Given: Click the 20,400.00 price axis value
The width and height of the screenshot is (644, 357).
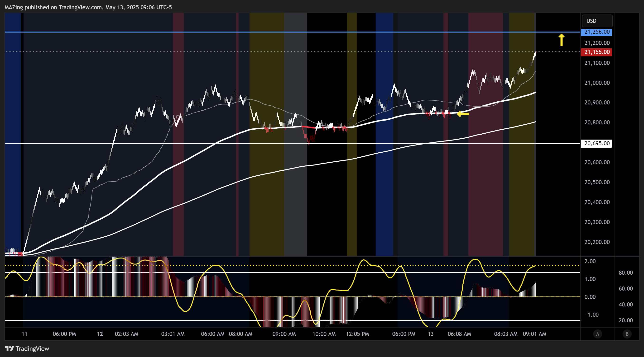Looking at the screenshot, I should pyautogui.click(x=597, y=202).
